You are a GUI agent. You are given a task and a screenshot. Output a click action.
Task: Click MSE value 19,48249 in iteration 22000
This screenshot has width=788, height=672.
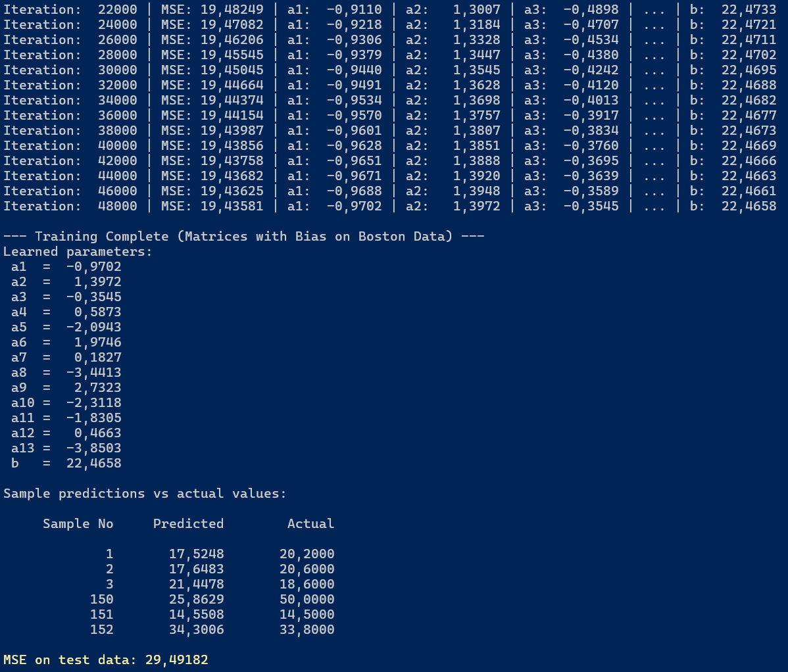pos(232,9)
